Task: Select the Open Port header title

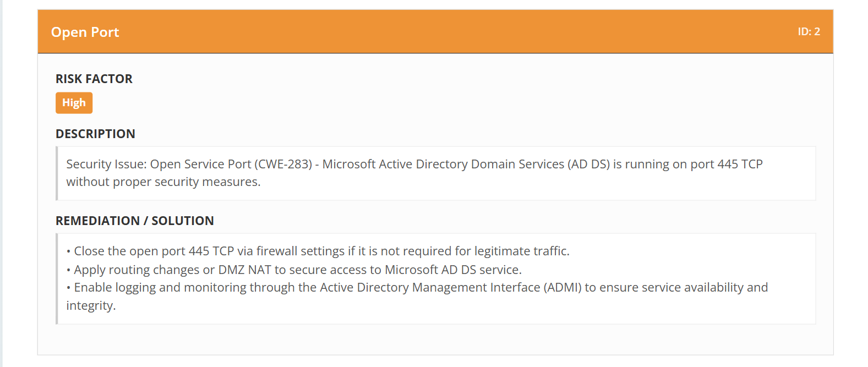Action: click(x=85, y=32)
